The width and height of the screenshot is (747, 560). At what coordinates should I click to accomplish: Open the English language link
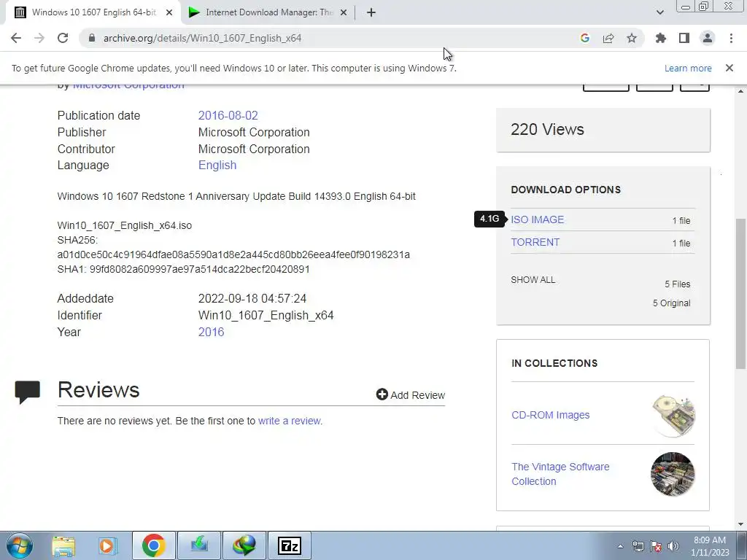(x=217, y=166)
